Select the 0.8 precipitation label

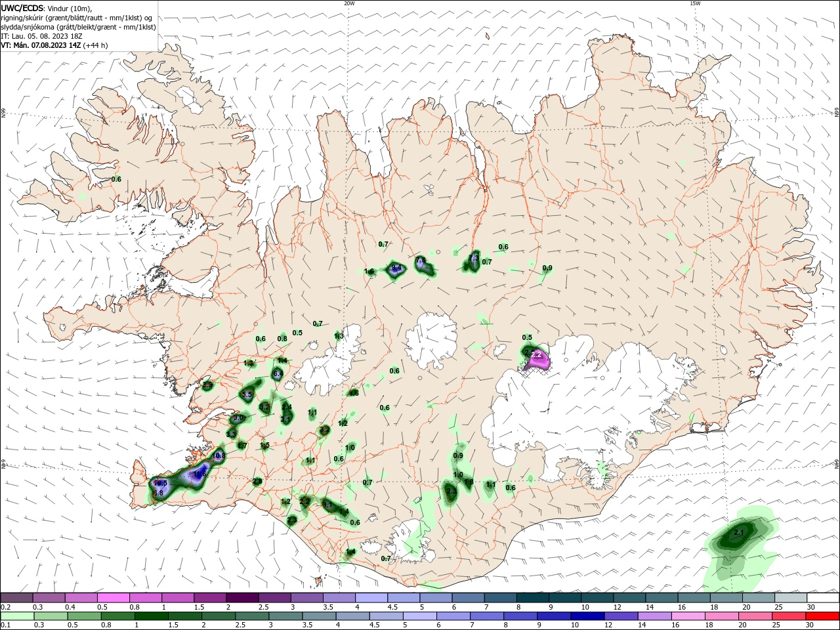[x=282, y=339]
